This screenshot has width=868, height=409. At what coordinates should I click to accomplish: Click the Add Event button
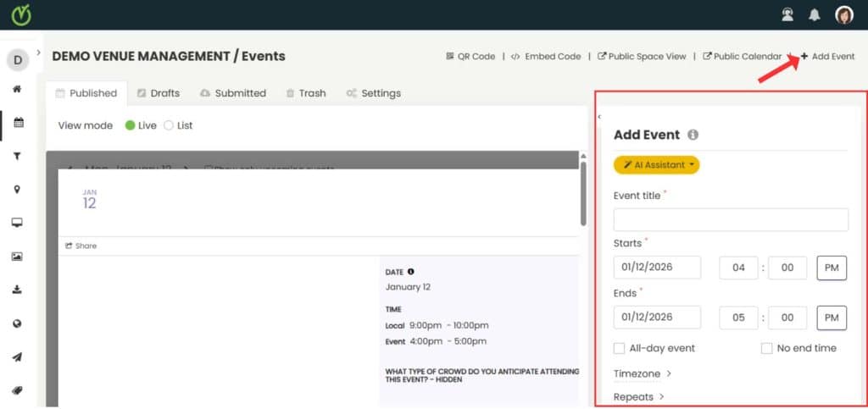tap(827, 57)
